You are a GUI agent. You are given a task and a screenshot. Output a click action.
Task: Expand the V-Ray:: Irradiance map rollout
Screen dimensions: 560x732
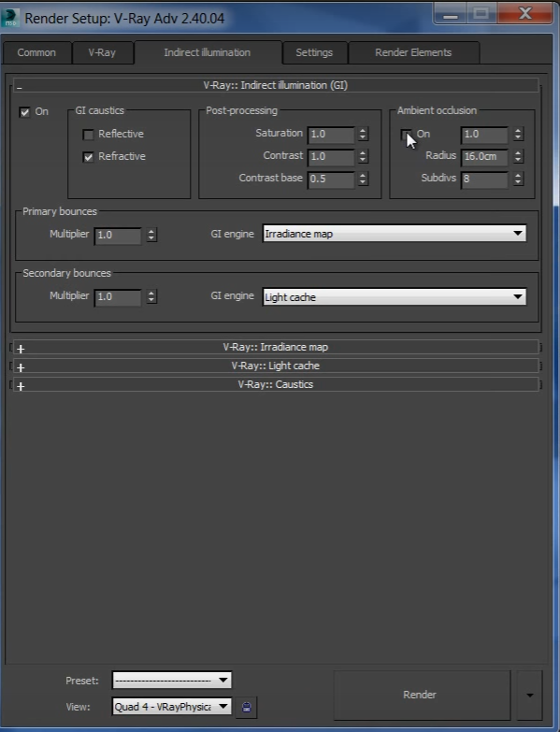click(276, 347)
